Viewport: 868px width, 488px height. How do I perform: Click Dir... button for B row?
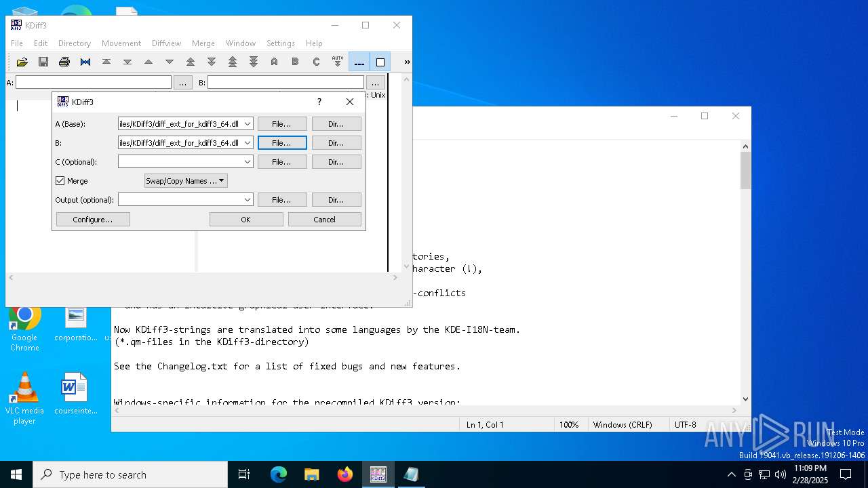336,143
